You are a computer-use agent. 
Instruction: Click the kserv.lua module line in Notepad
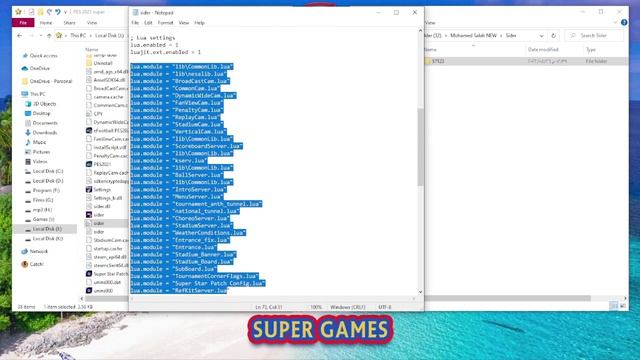(169, 161)
